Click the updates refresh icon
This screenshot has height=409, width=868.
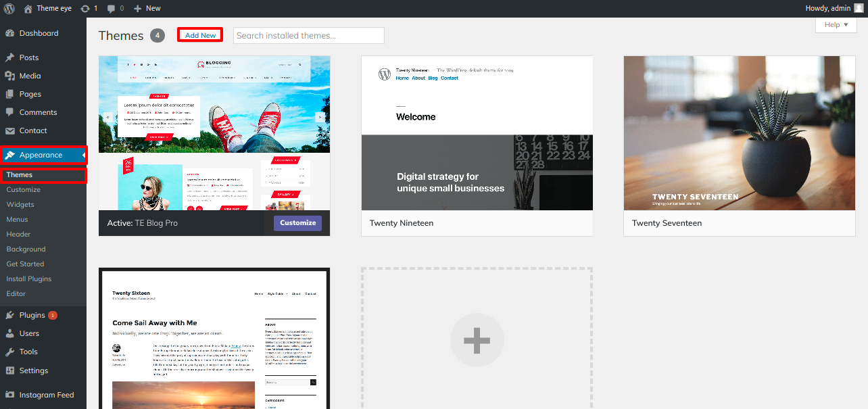pos(85,8)
